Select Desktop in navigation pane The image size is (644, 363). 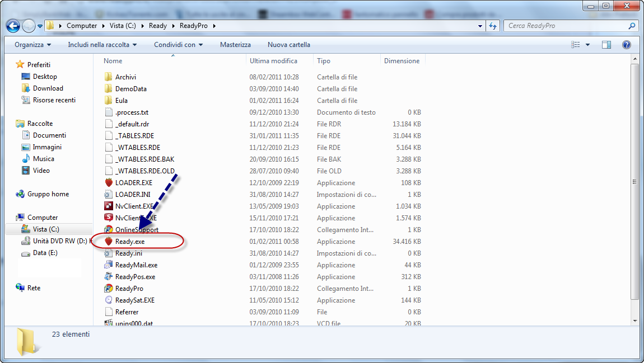(x=45, y=76)
